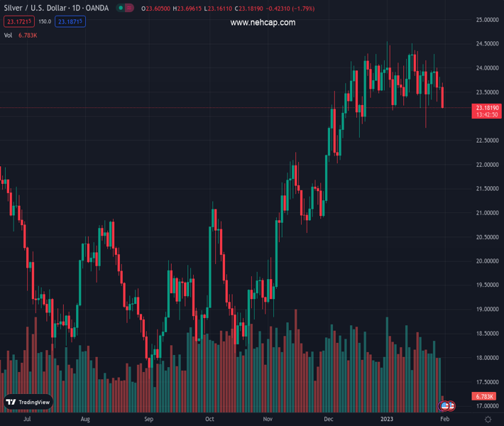Click the blue buy price 23.1871 button
Screen dimensions: 504x426
pyautogui.click(x=71, y=21)
